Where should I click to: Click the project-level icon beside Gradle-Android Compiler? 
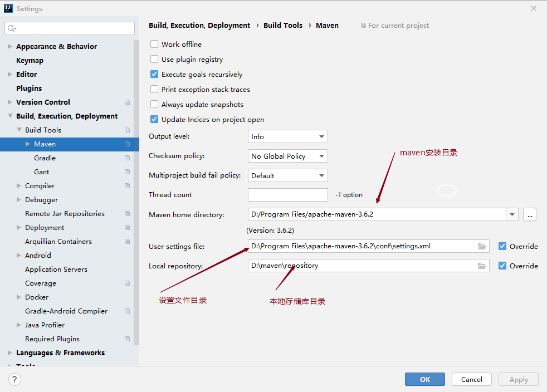tap(128, 311)
